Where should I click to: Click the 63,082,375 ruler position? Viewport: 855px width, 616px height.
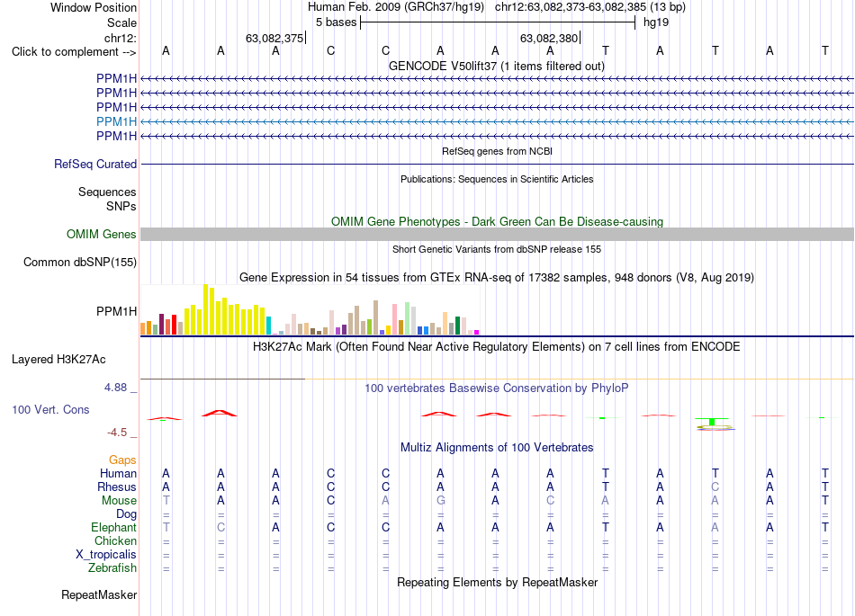pyautogui.click(x=274, y=38)
